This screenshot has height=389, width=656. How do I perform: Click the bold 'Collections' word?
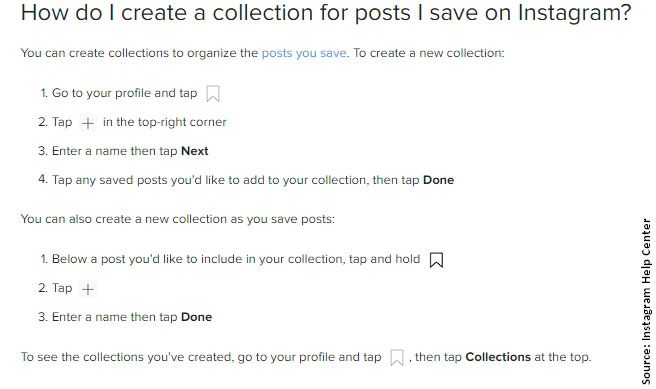498,357
